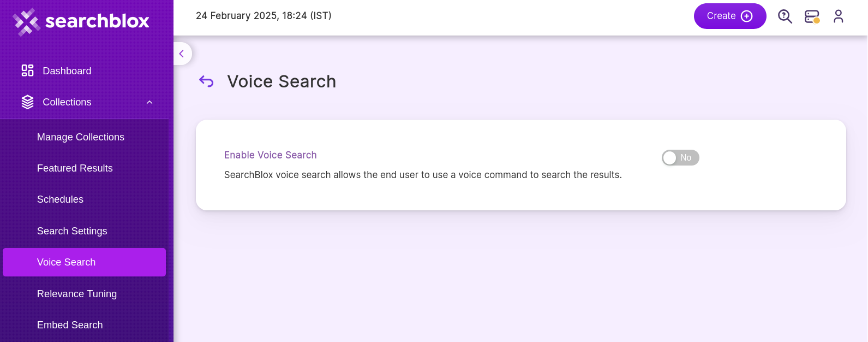
Task: Click the SearchBlox logo
Action: coord(81,22)
